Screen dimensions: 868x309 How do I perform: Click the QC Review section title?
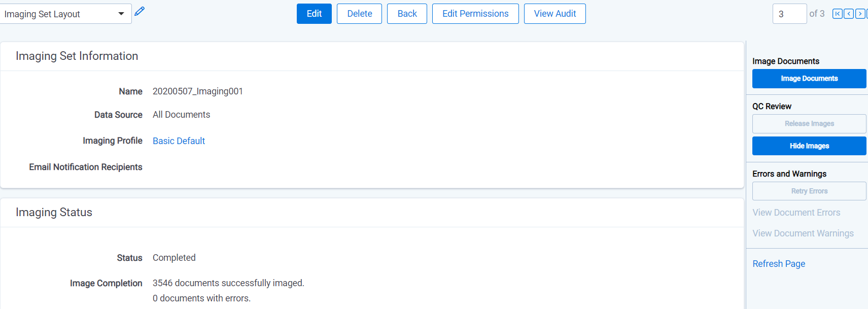[772, 107]
